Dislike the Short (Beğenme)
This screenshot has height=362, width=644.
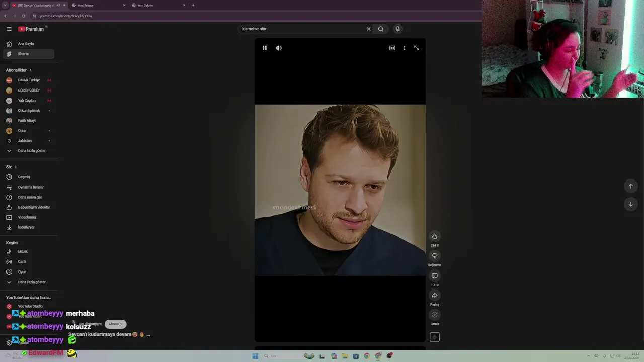pos(435,256)
